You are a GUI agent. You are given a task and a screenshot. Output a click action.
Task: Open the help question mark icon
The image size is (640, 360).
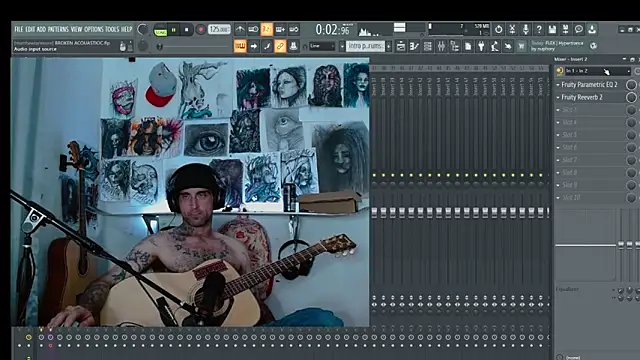coord(539,29)
